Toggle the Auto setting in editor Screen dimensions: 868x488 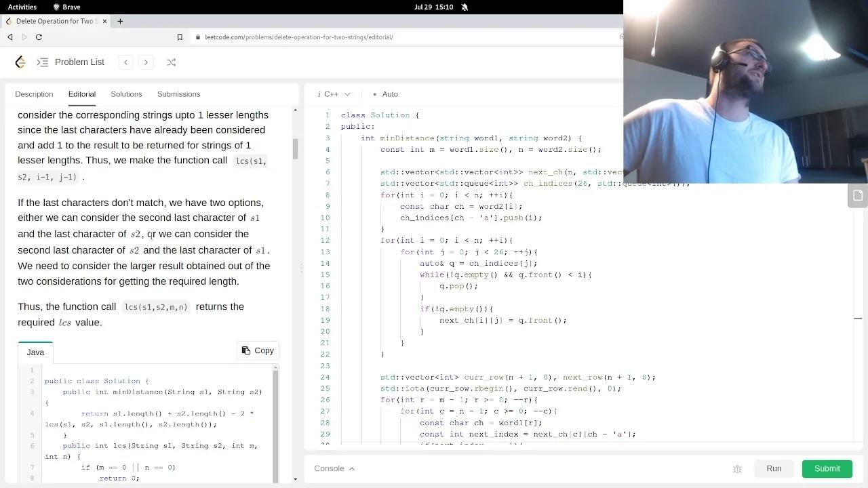pyautogui.click(x=386, y=94)
